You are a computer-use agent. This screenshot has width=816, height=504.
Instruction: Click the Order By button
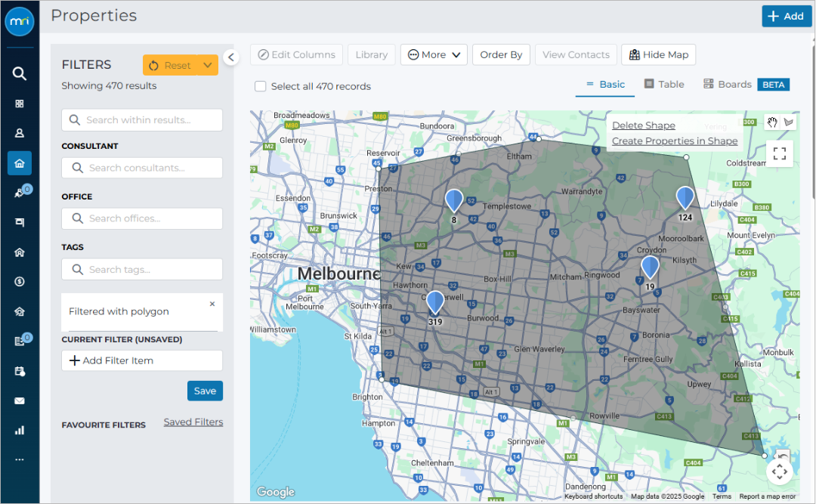click(x=501, y=54)
